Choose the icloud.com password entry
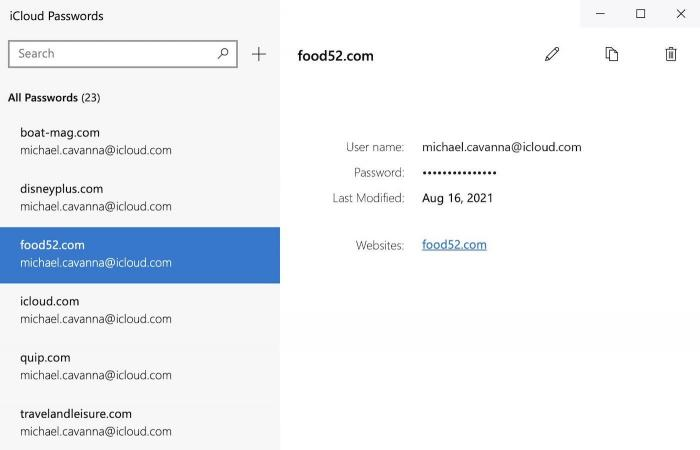 [x=140, y=310]
